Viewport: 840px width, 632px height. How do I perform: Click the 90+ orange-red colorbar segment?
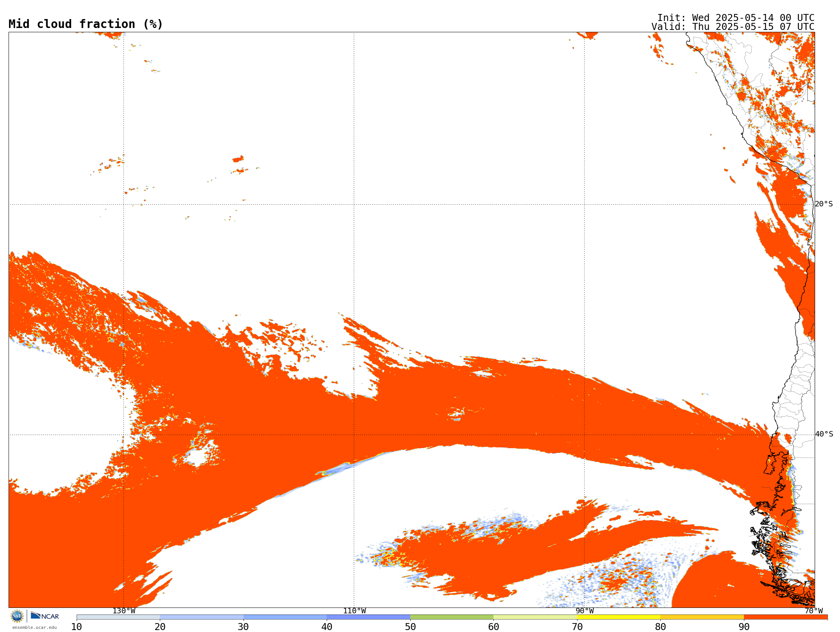coord(786,617)
